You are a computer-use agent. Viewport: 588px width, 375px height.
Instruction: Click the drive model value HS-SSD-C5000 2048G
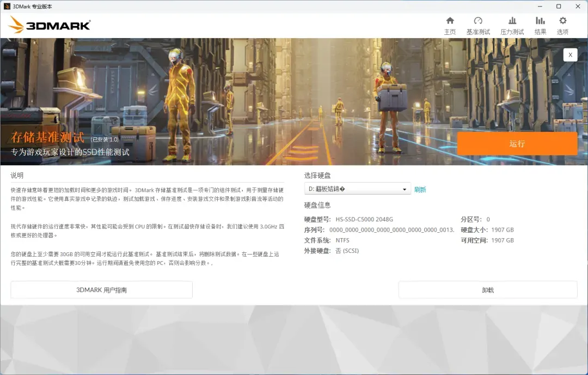pyautogui.click(x=364, y=219)
